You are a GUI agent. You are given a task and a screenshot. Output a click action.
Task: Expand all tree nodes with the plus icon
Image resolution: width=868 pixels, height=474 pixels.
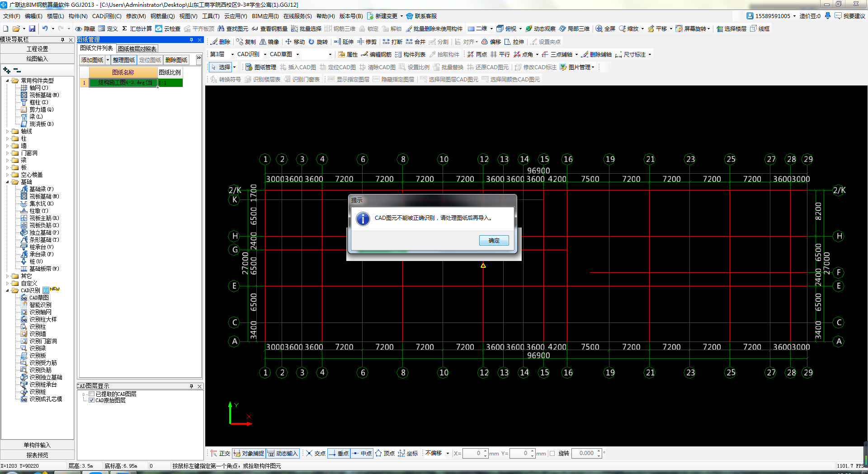pyautogui.click(x=6, y=70)
